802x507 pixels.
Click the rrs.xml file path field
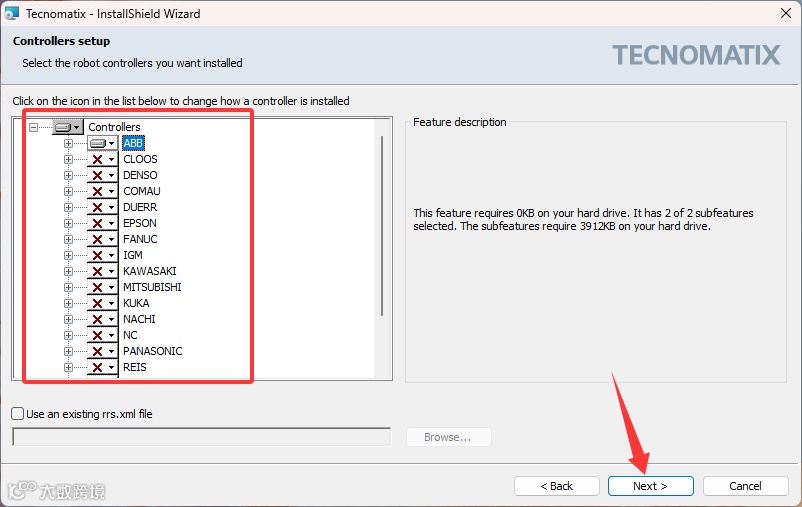(x=202, y=437)
